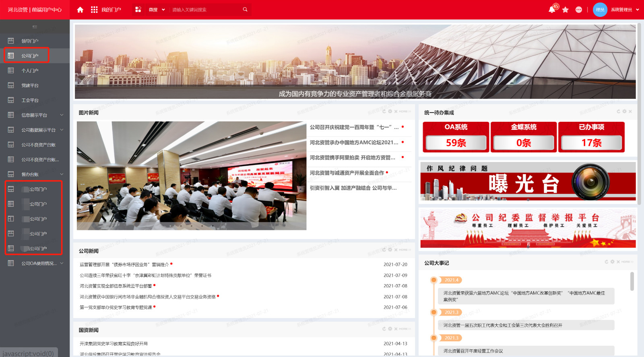Open 我的门户 in the top navigation
Viewport: 644px width, 357px height.
(111, 10)
